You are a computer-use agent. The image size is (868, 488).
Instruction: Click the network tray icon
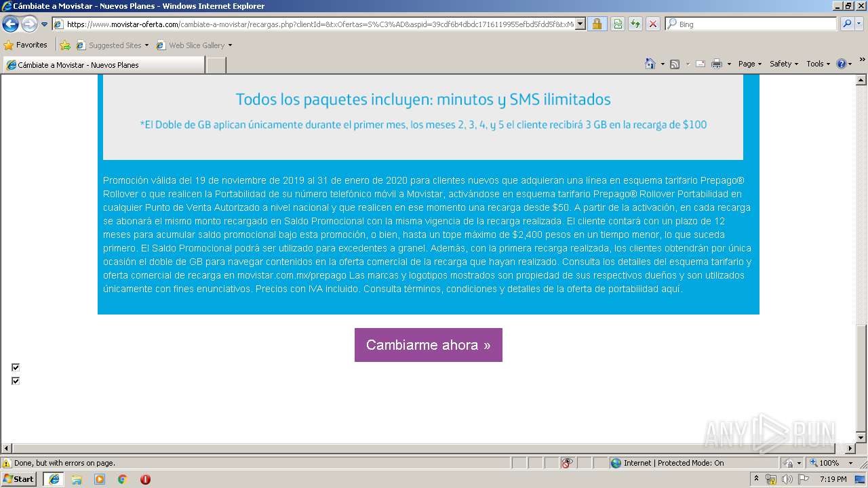(771, 479)
